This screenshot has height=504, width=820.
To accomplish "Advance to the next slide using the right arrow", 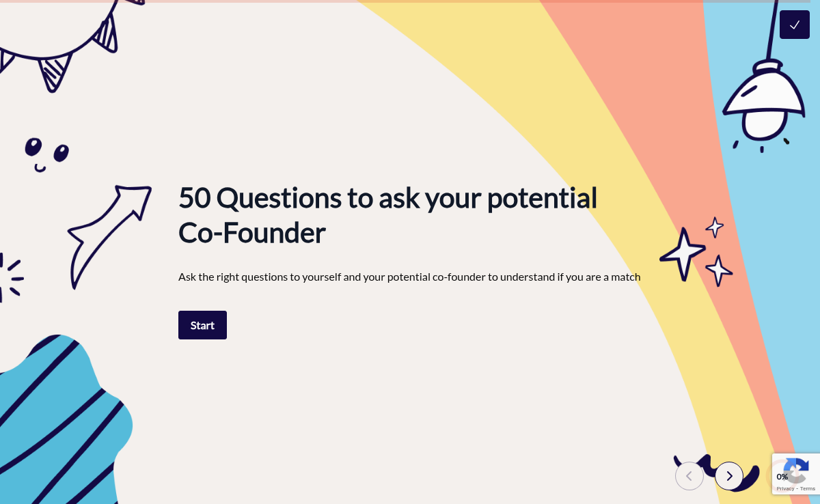I will (x=729, y=476).
